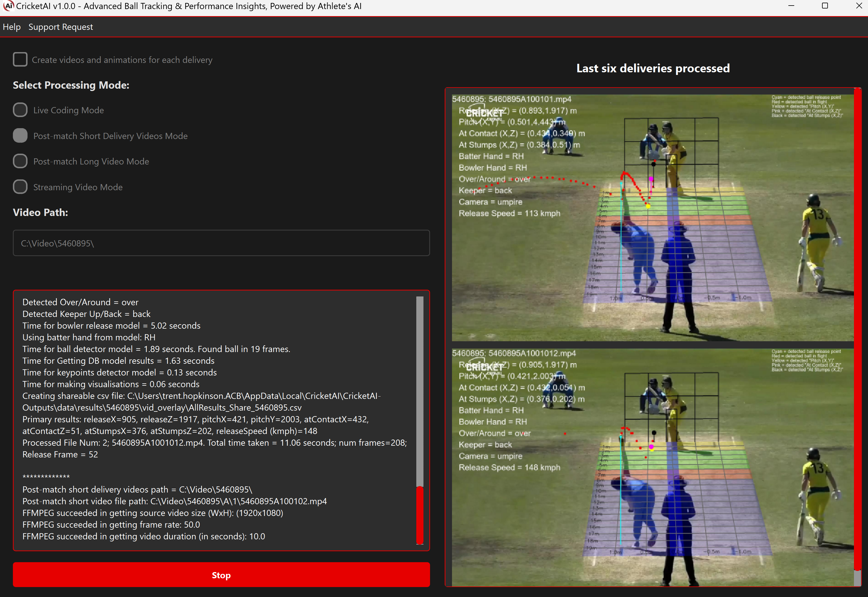Click 'FFMPEG succeeded in getting source video size' line
Screen dimensions: 868x597
click(153, 513)
